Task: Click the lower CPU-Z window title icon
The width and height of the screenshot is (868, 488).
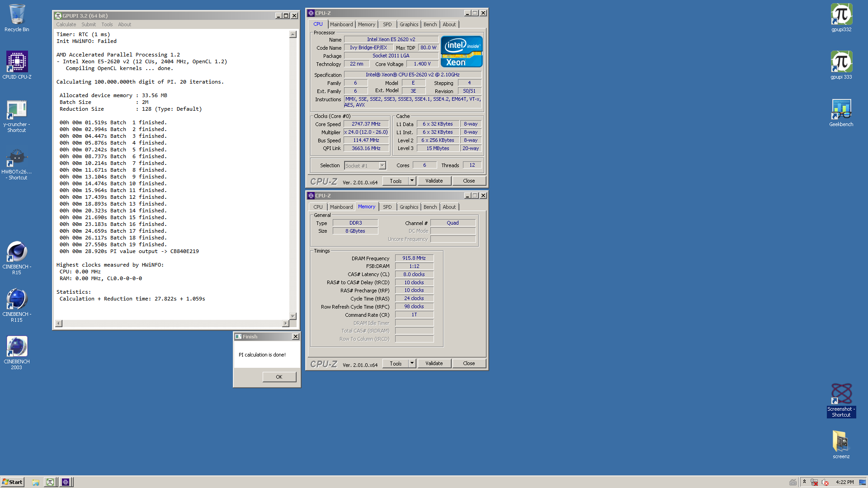Action: click(x=311, y=196)
